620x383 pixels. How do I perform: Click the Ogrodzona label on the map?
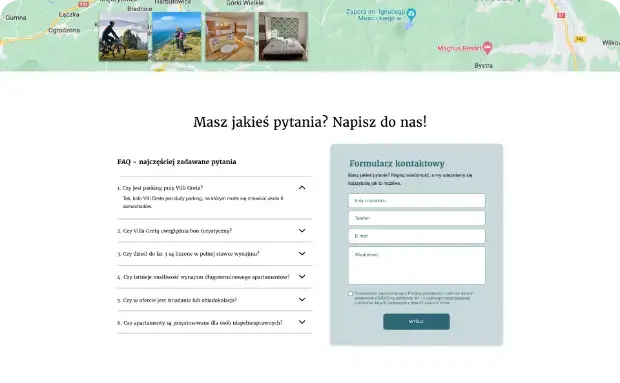pyautogui.click(x=64, y=30)
